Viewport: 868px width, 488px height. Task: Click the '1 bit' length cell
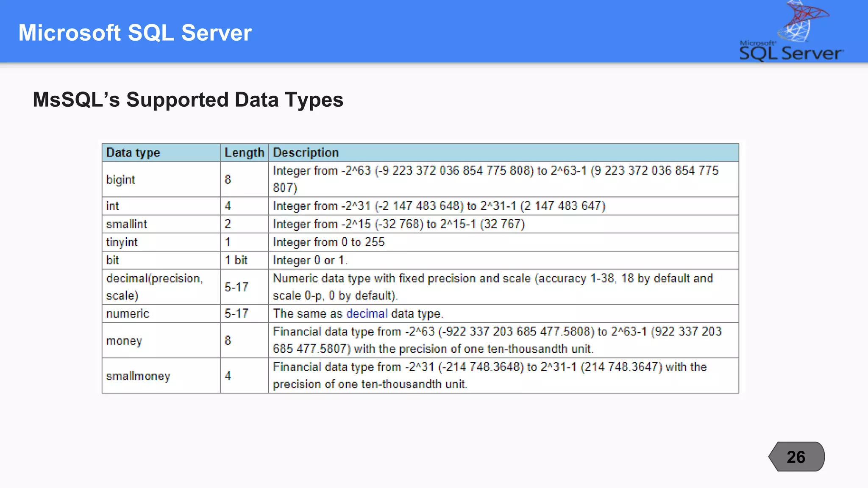pos(236,260)
